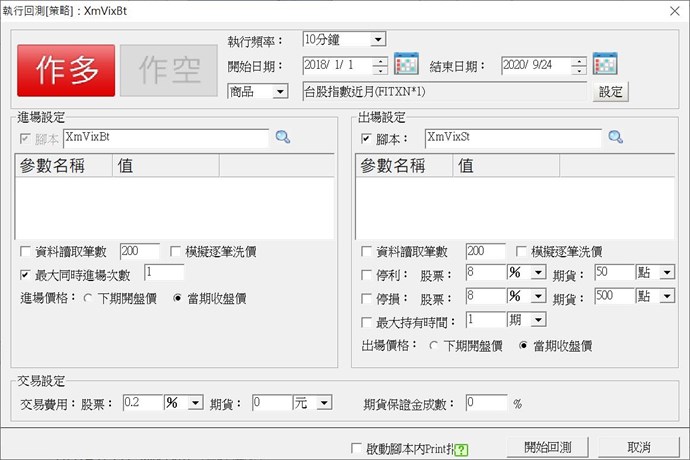Viewport: 690px width, 460px height.
Task: Open the 商品 type dropdown
Action: (279, 92)
